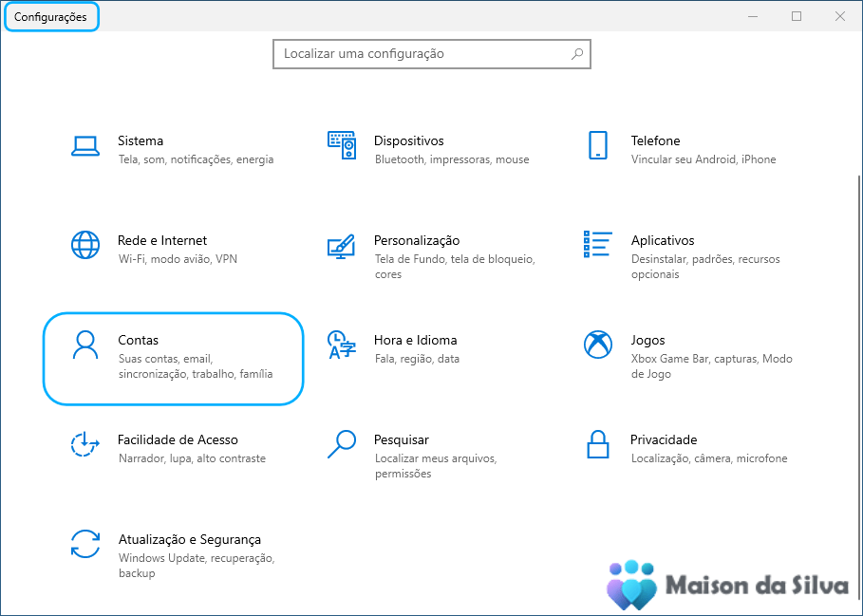Viewport: 863px width, 616px height.
Task: Click the globe icon for Rede e Internet
Action: click(x=85, y=245)
